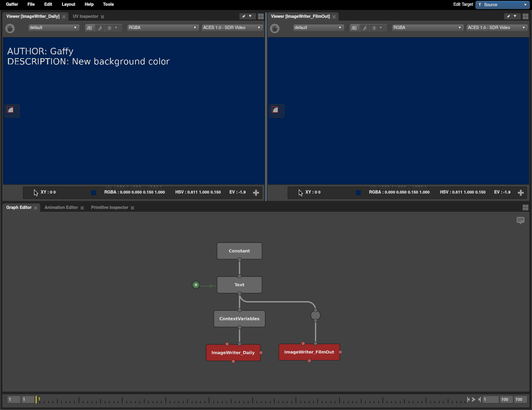Image resolution: width=532 pixels, height=410 pixels.
Task: Click the display window tool icon in the left viewer
Action: [11, 110]
